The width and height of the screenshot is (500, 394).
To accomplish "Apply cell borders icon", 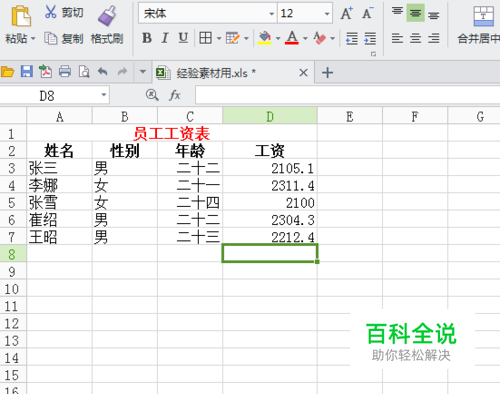I will [205, 38].
